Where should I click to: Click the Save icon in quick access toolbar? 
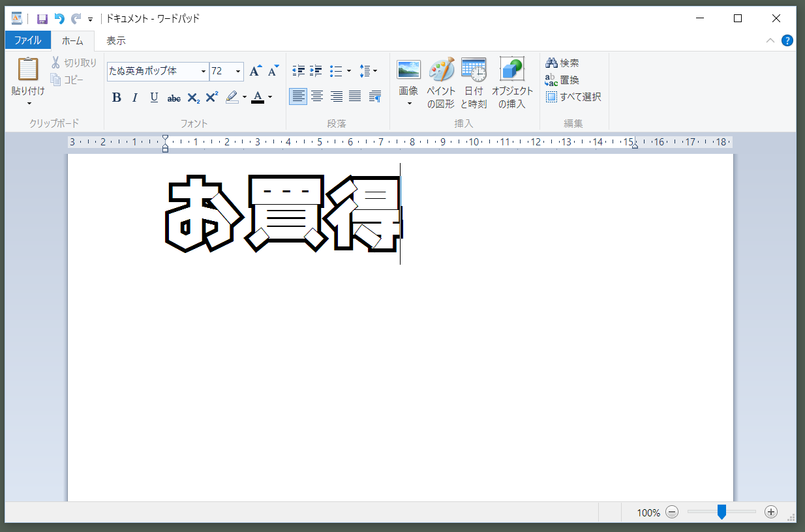pyautogui.click(x=42, y=19)
